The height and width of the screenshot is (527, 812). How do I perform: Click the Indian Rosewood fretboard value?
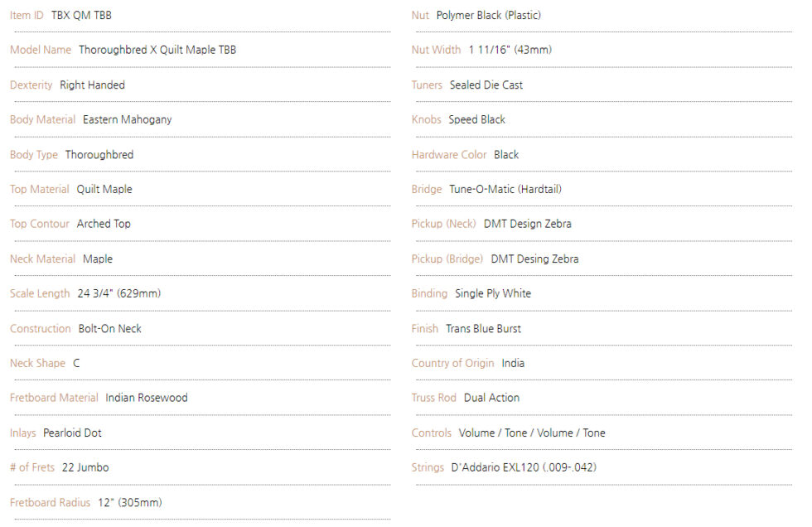(147, 398)
